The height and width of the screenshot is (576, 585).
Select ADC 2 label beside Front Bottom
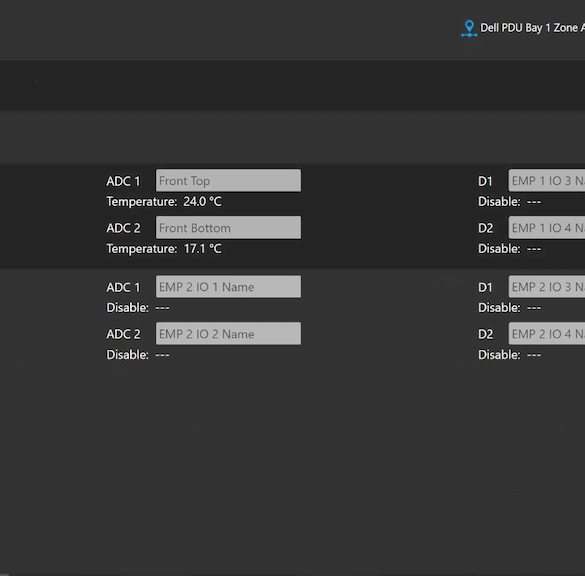click(123, 228)
